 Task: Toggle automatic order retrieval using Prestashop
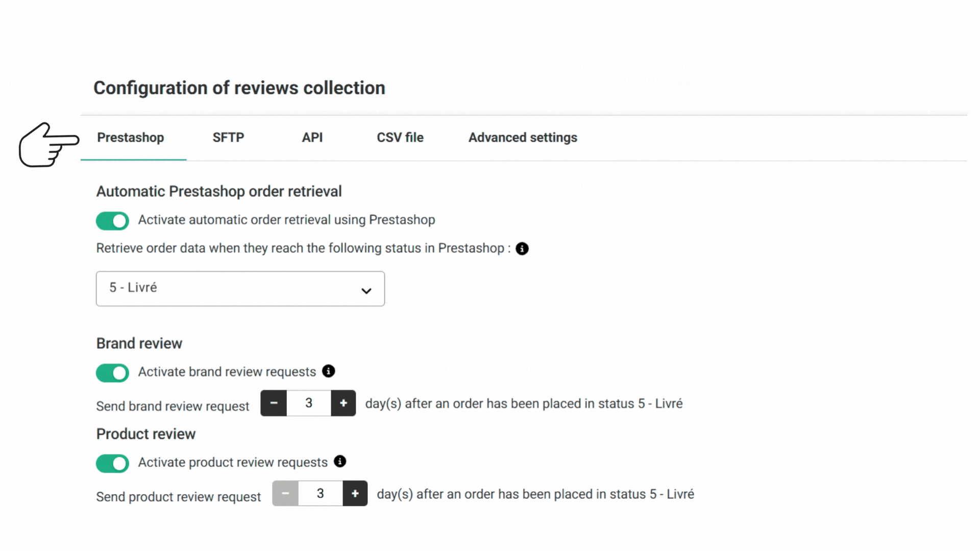(x=112, y=221)
